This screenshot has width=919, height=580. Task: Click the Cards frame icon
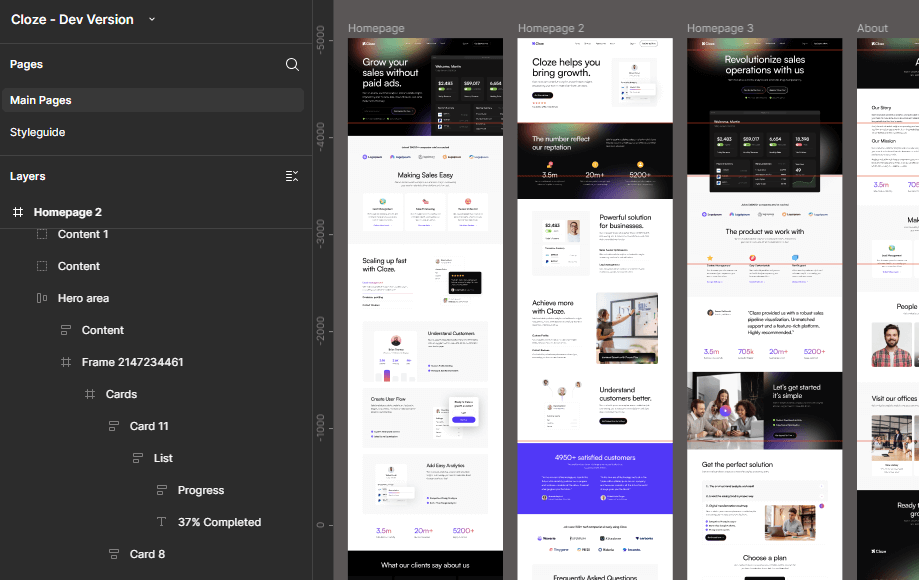90,394
